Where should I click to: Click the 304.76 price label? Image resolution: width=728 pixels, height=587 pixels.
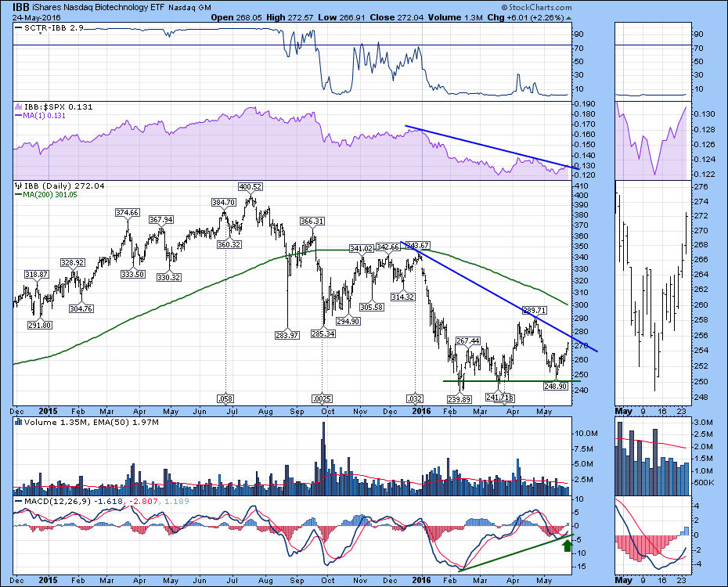tap(81, 308)
